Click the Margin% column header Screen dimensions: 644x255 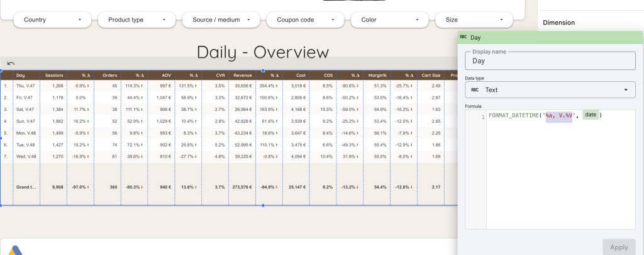pos(378,75)
